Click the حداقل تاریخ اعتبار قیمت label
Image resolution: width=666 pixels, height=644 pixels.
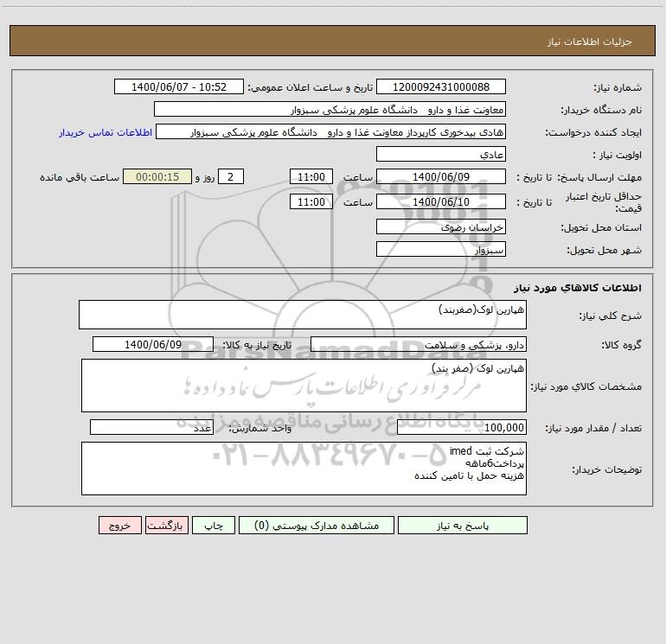pyautogui.click(x=604, y=202)
